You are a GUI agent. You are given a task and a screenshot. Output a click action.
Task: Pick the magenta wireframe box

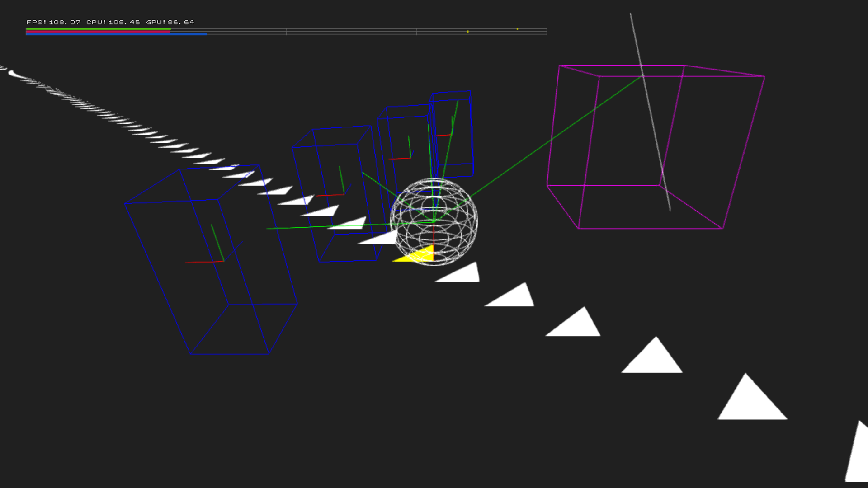[656, 147]
